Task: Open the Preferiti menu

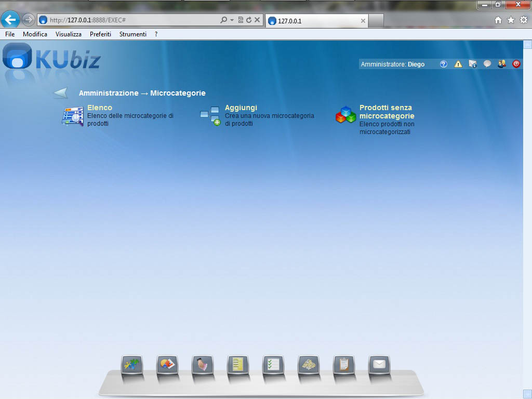Action: click(100, 34)
